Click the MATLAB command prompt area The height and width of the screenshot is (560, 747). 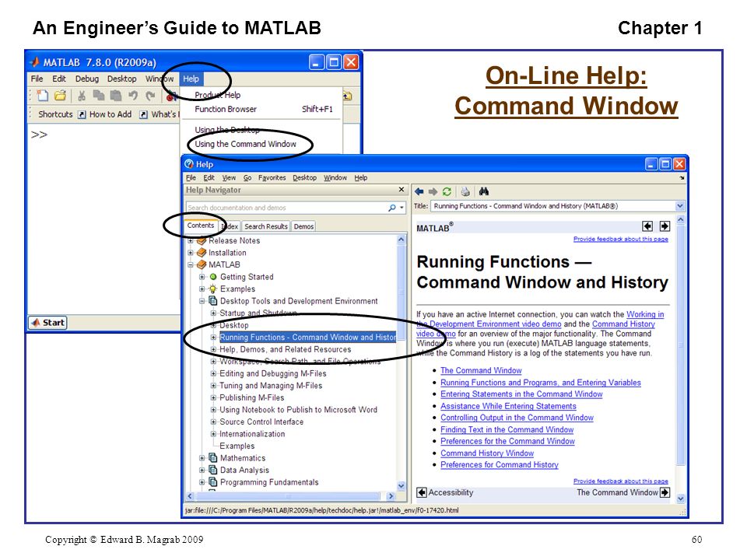103,219
